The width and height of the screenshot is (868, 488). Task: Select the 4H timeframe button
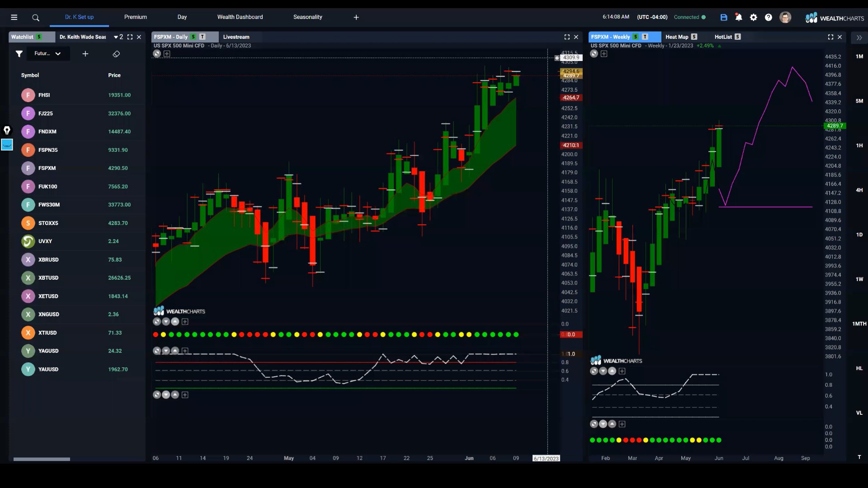click(859, 190)
